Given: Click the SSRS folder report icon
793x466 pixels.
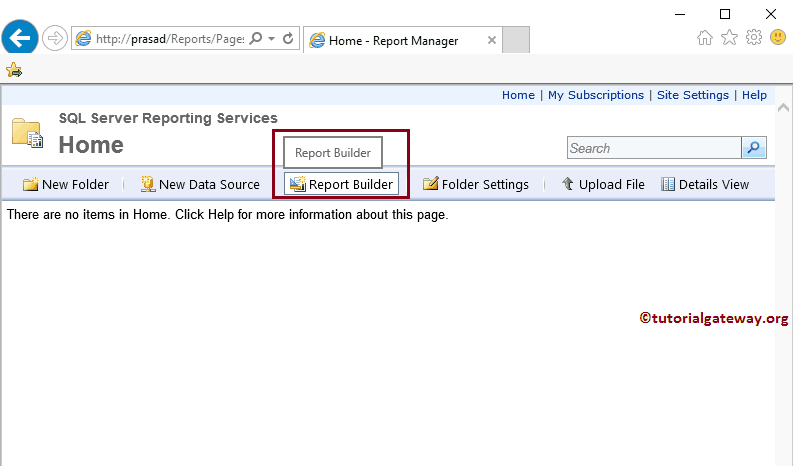Looking at the screenshot, I should click(27, 133).
